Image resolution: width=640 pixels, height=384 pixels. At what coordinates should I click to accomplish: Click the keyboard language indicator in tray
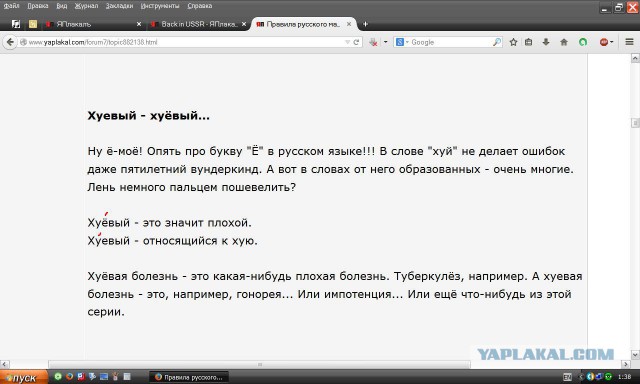[x=567, y=377]
